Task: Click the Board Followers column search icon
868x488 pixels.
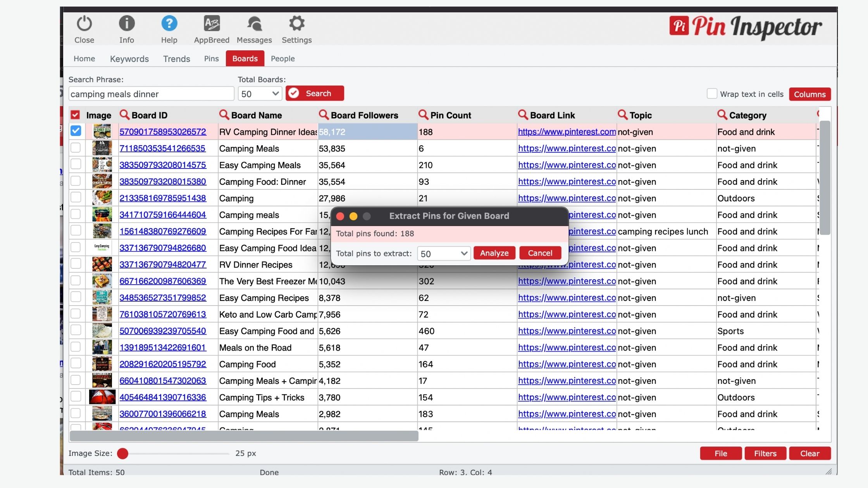Action: coord(324,115)
